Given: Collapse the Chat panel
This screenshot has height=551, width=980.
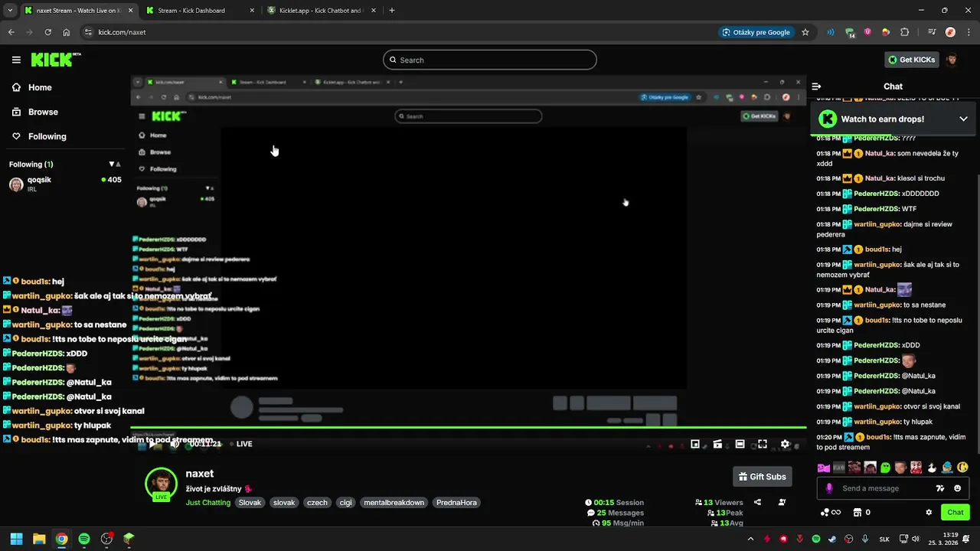Looking at the screenshot, I should click(x=816, y=86).
